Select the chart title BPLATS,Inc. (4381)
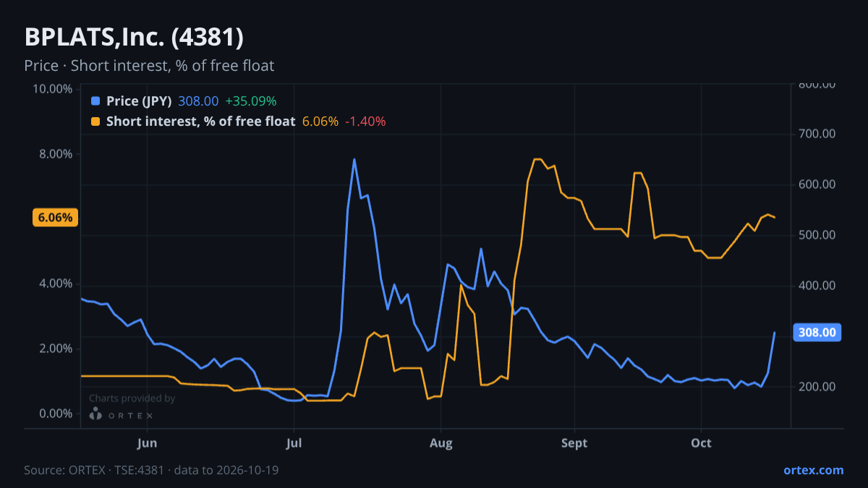Image resolution: width=868 pixels, height=488 pixels. click(134, 37)
